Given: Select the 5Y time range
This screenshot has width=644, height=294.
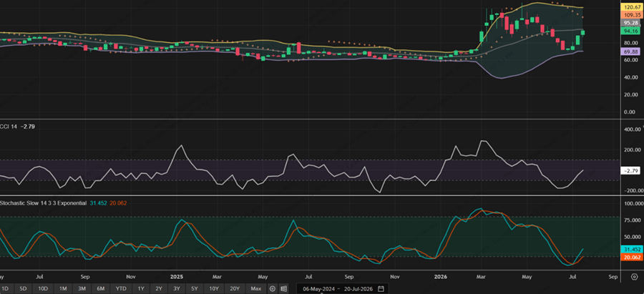Looking at the screenshot, I should [x=194, y=289].
